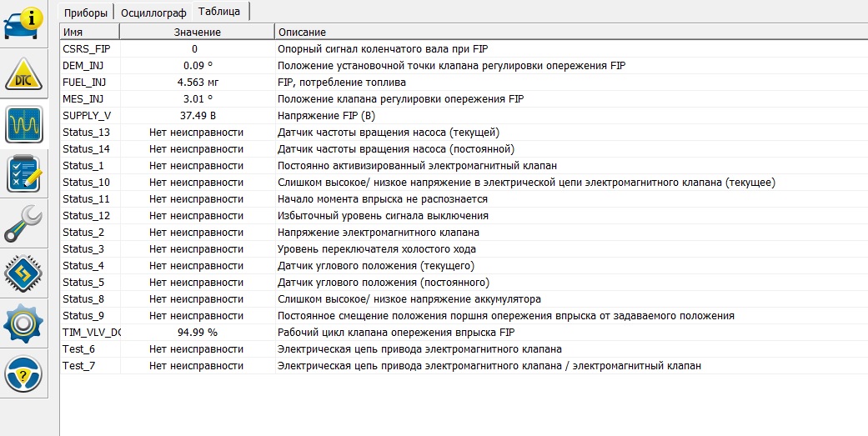Select the Status_3 row name
Screen dimensions: 868x436
click(83, 249)
